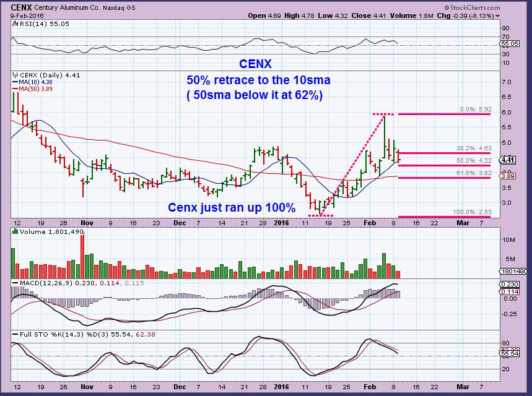Click the CENX ticker symbol in header
This screenshot has height=396, width=532.
coord(22,7)
